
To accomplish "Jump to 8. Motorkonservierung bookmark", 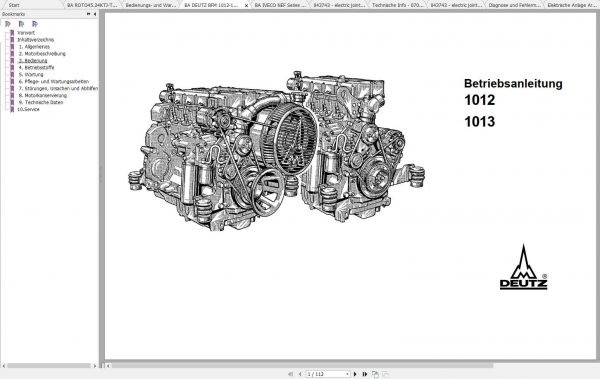I will pos(43,95).
